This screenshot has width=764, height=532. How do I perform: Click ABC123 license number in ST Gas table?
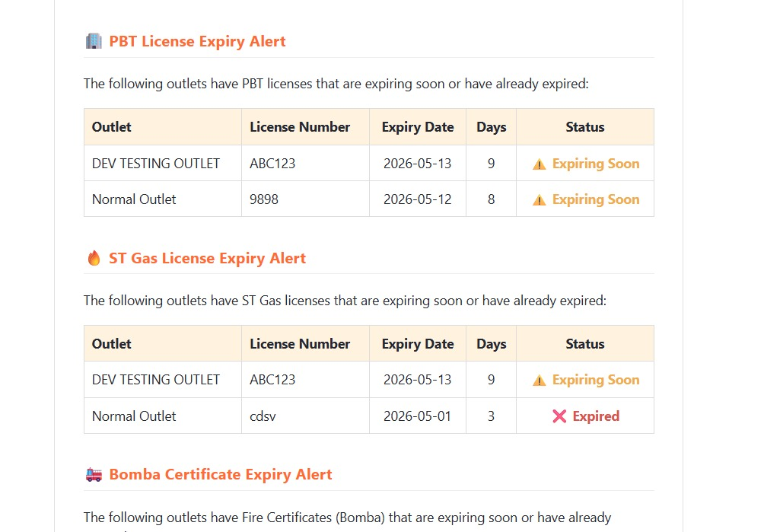click(x=272, y=380)
